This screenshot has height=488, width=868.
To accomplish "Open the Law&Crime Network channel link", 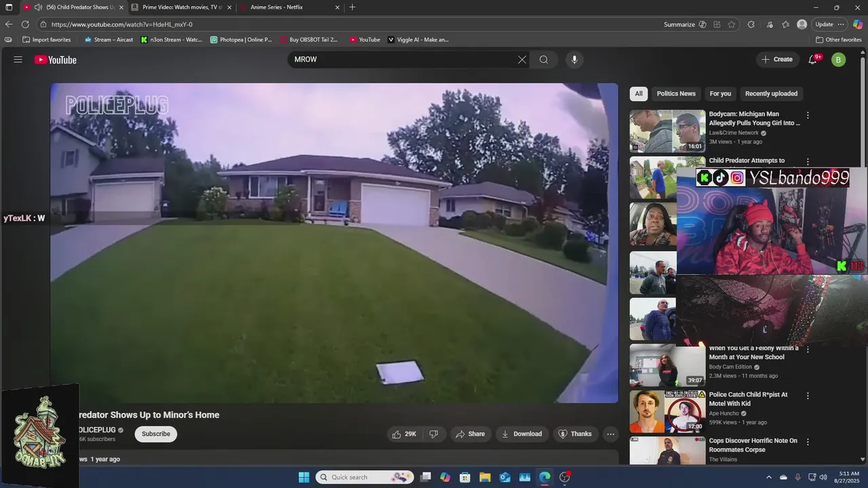I will point(734,133).
